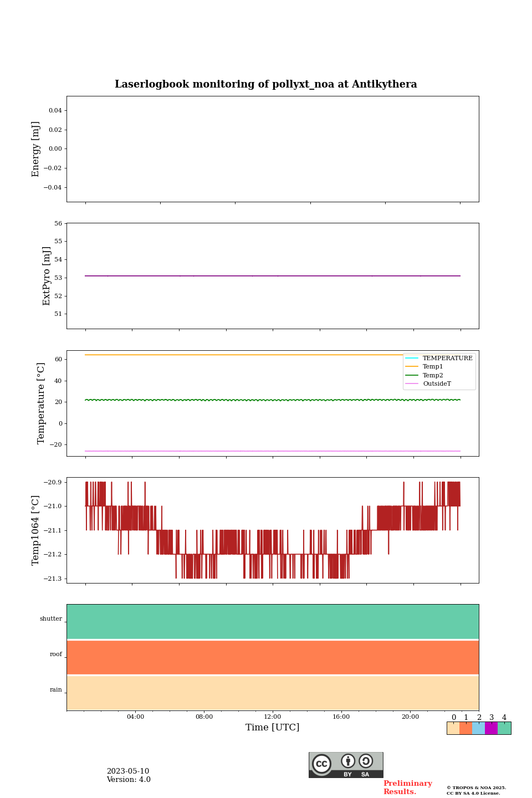Screen dimensions: 532x798
Task: Click the CC BY SA 4.0 License text
Action: 473,793
